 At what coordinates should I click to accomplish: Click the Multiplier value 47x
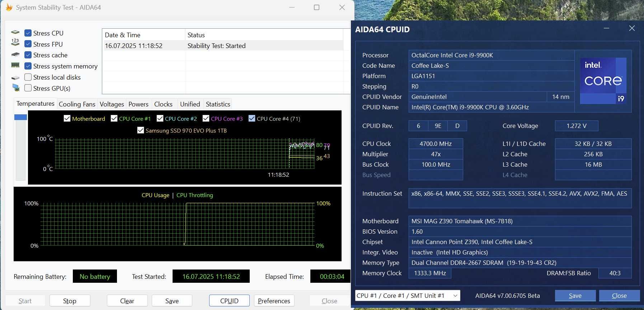436,154
